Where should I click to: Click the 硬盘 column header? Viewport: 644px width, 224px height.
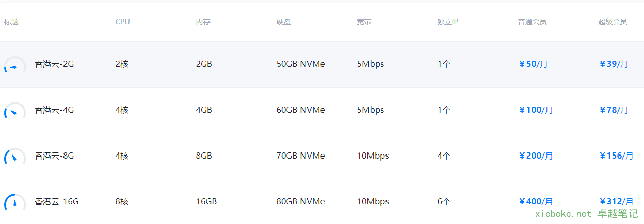[x=283, y=22]
